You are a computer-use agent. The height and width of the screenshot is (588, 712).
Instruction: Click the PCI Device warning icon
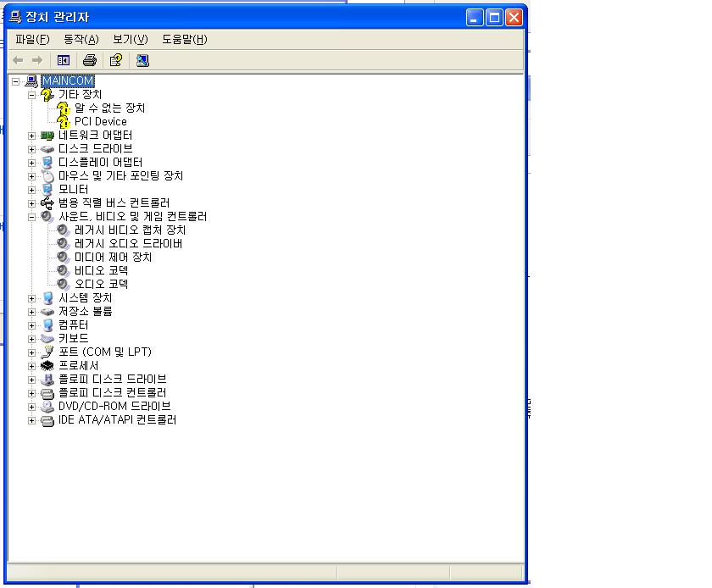[x=64, y=122]
